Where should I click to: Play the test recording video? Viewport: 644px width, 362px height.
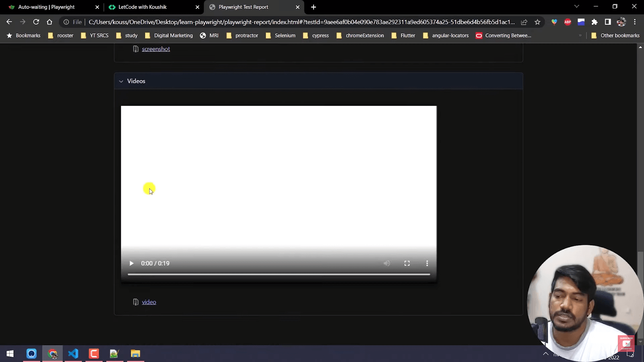coord(131,263)
